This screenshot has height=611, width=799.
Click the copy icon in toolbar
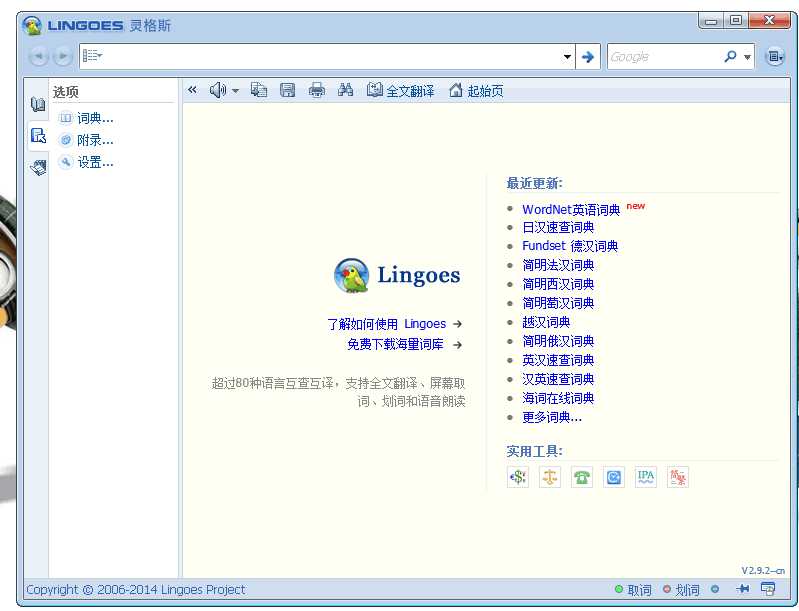click(x=259, y=90)
